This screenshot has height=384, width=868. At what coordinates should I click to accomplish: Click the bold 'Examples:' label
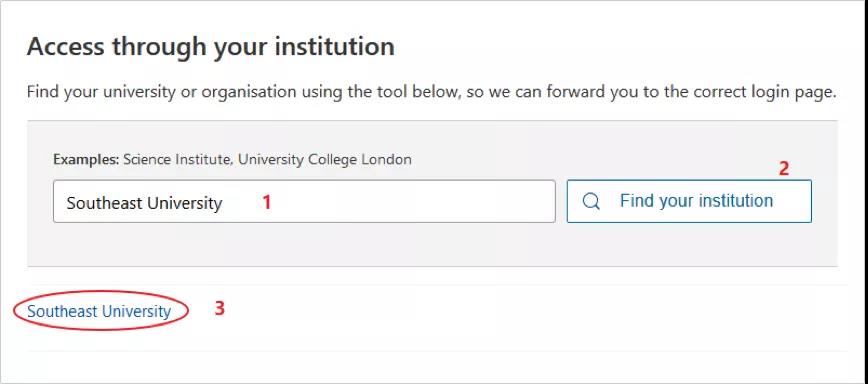[x=86, y=160]
